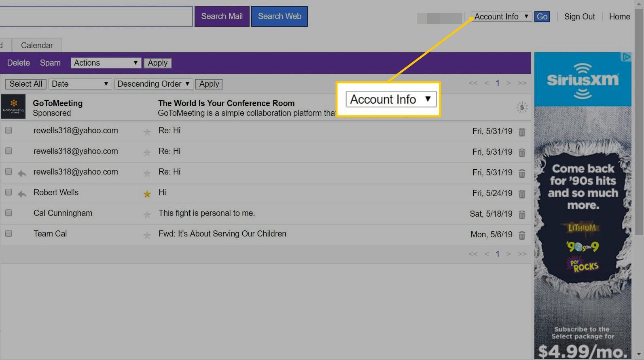Click page 1 in the top pagination

coord(498,83)
